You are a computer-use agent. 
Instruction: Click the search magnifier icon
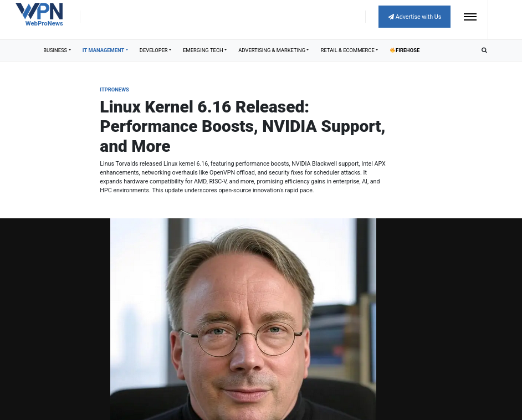click(484, 50)
